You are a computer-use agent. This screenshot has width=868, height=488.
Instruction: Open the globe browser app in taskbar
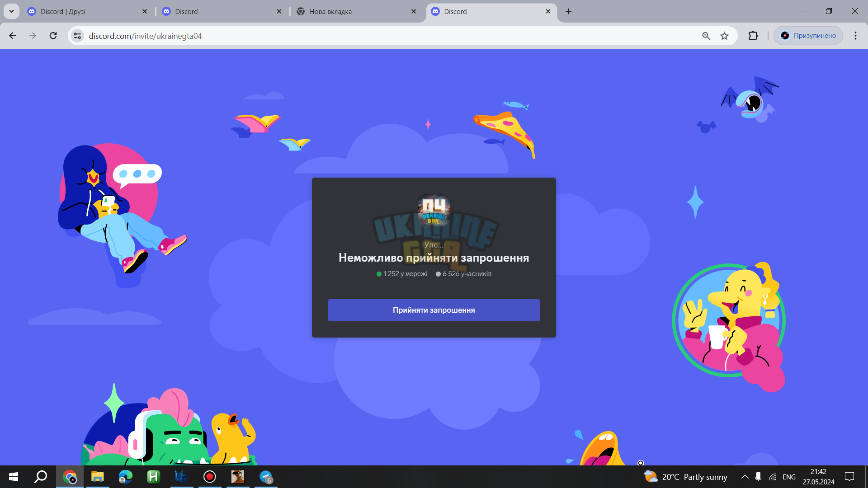[x=126, y=477]
